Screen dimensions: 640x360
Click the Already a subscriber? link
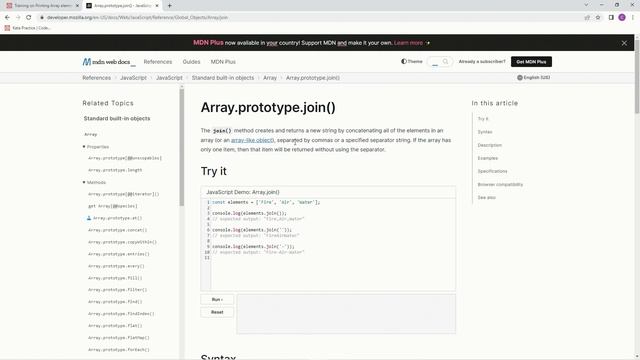tap(482, 62)
